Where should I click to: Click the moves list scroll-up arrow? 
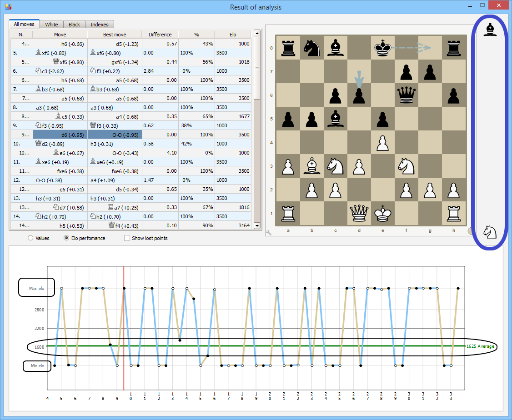point(257,33)
